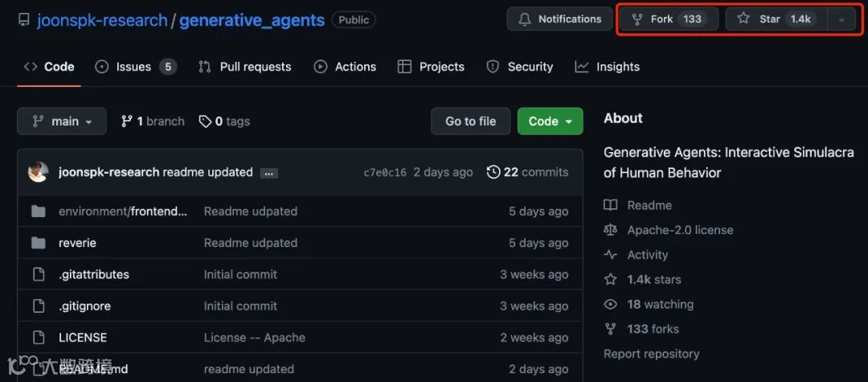Click Notifications button
The height and width of the screenshot is (382, 868).
[559, 18]
